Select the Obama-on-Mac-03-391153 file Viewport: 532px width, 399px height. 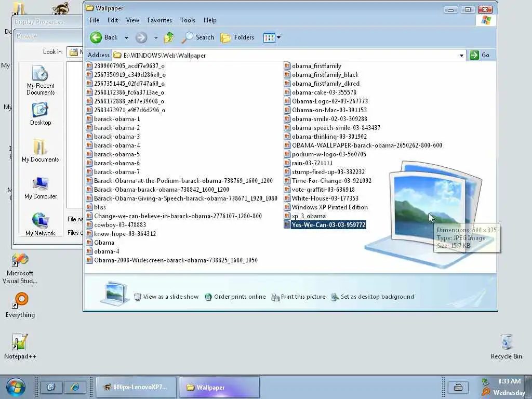pos(325,110)
